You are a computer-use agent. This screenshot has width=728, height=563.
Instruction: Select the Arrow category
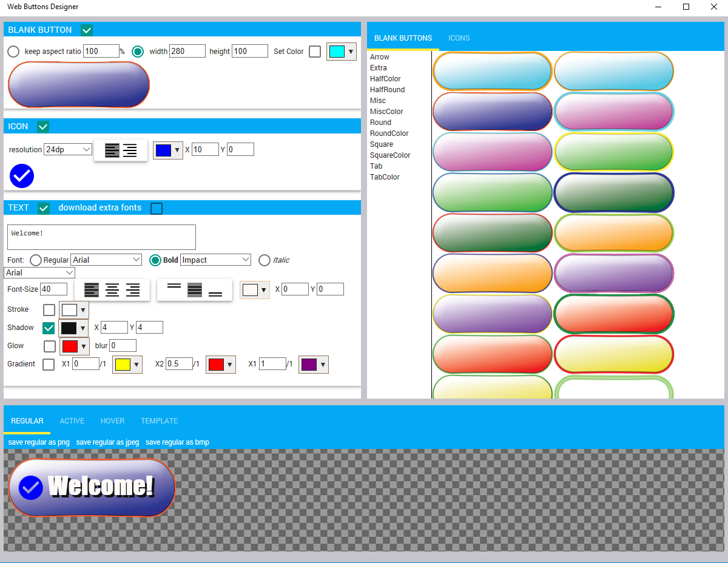(380, 57)
